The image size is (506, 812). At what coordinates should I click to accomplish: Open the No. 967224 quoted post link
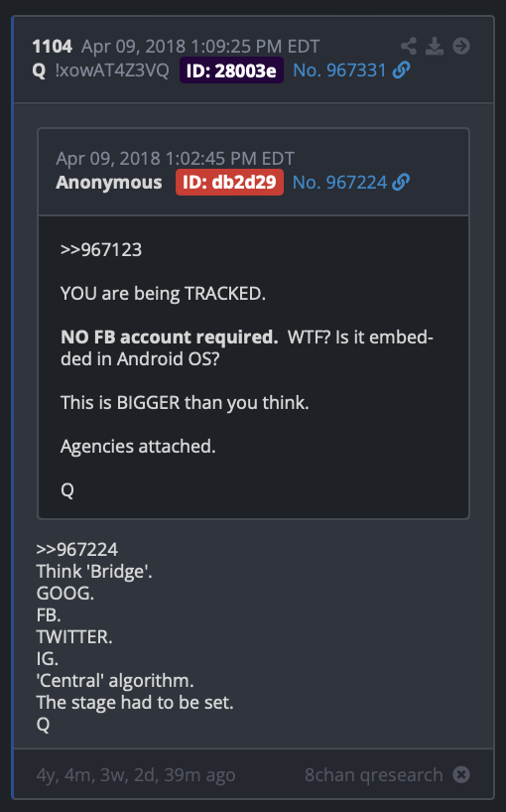(339, 183)
